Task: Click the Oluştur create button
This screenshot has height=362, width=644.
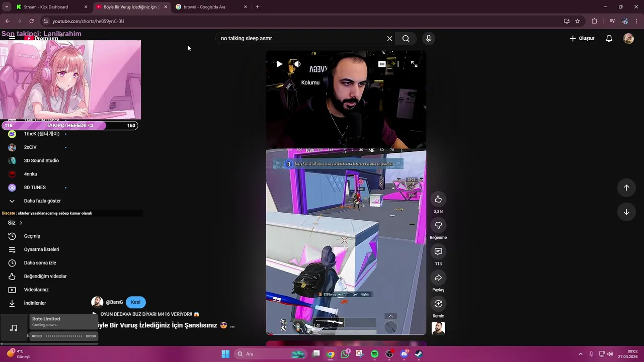Action: click(x=582, y=38)
